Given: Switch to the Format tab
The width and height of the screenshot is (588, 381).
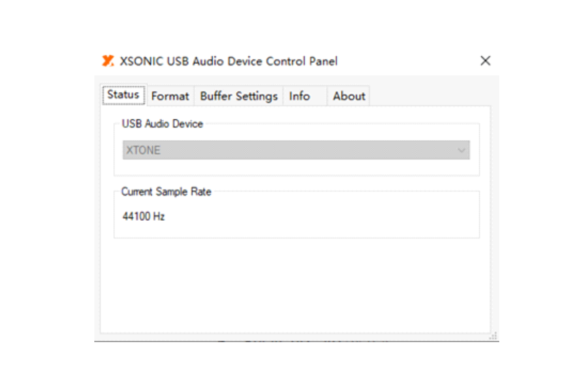Looking at the screenshot, I should (170, 96).
